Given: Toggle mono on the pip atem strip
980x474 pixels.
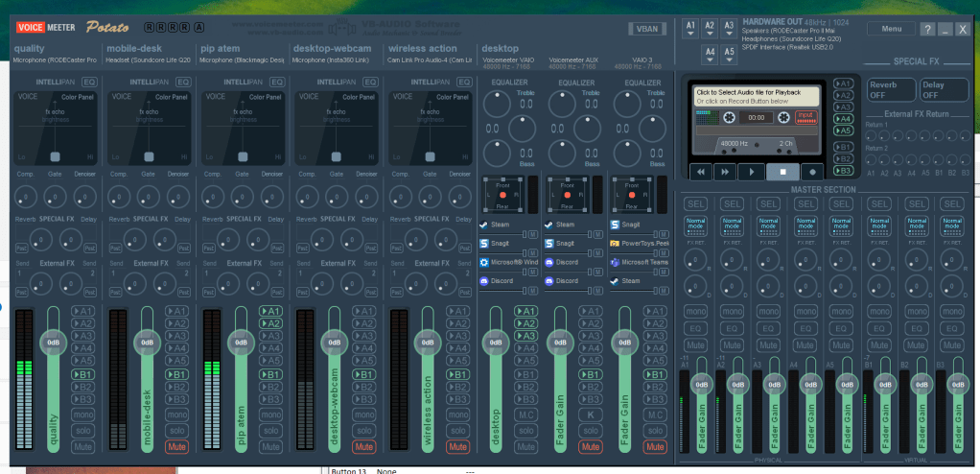Looking at the screenshot, I should pos(270,415).
